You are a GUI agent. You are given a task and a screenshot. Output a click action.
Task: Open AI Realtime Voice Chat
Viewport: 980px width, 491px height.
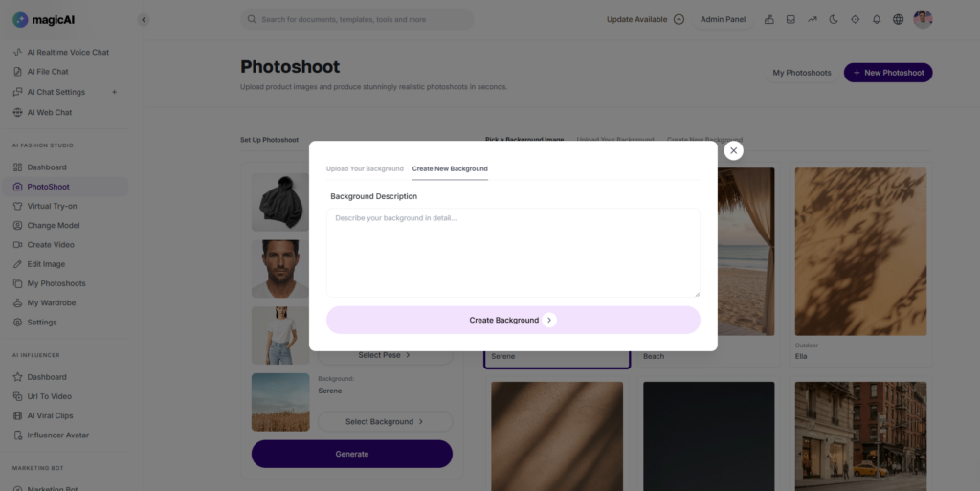(67, 53)
